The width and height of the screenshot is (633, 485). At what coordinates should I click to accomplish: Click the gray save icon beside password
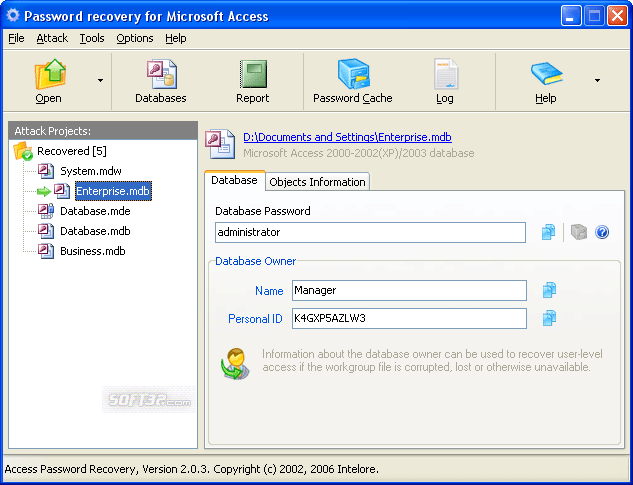(x=579, y=232)
